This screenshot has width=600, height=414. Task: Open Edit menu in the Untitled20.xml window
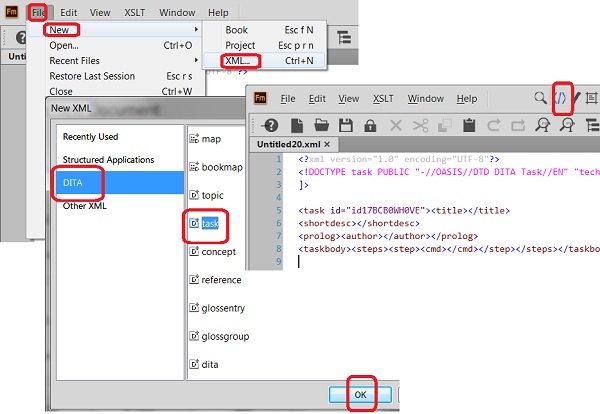[317, 98]
